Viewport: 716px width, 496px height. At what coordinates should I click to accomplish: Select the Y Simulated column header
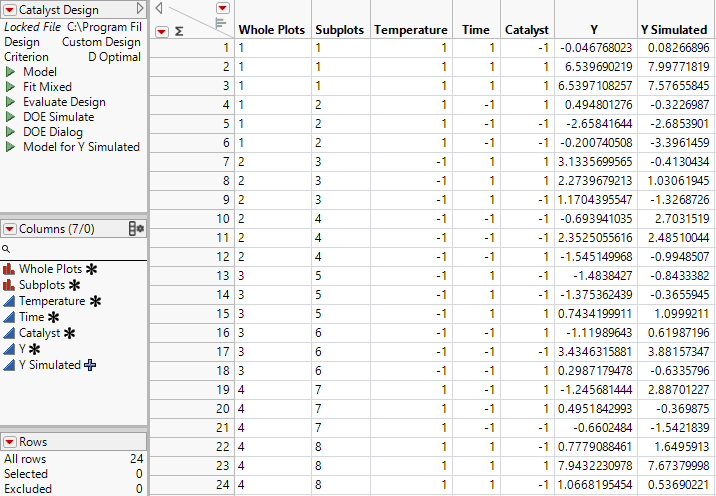(x=677, y=30)
